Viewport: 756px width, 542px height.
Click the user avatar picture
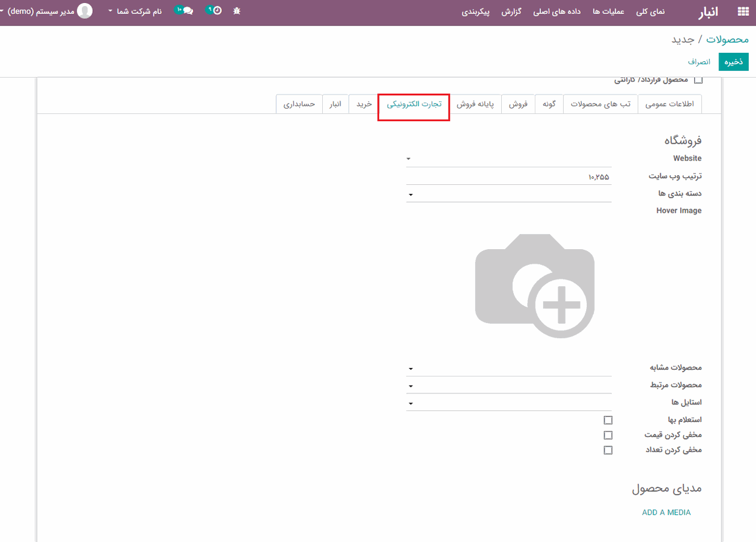click(x=85, y=11)
